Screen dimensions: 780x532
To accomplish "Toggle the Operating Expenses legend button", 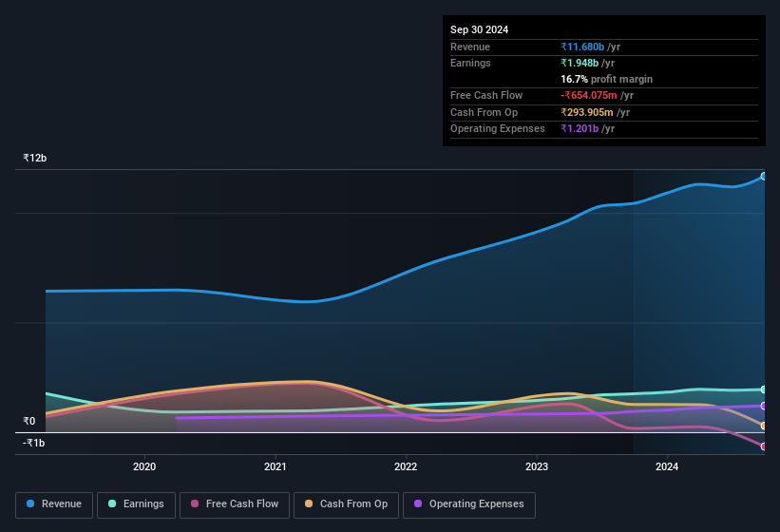I will click(x=469, y=504).
